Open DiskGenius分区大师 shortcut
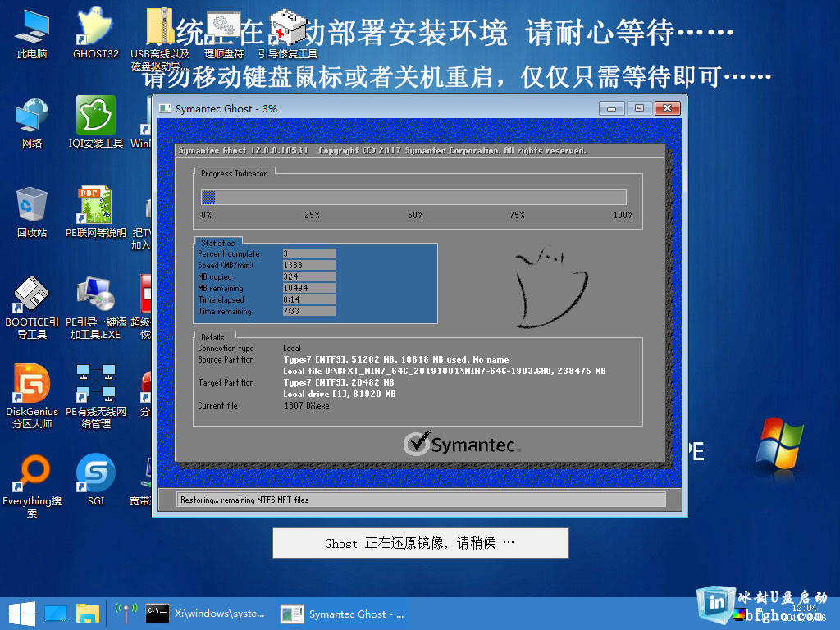The height and width of the screenshot is (630, 840). pos(32,396)
